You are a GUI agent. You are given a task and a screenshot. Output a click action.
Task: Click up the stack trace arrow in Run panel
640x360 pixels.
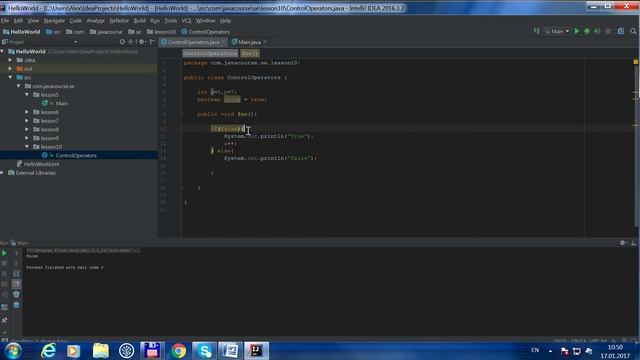(16, 253)
